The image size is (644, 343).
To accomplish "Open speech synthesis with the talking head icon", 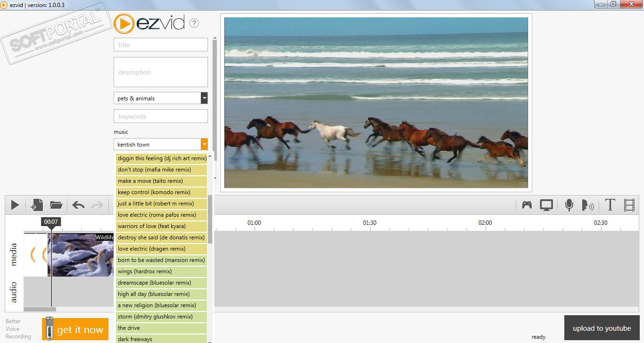I will click(587, 205).
